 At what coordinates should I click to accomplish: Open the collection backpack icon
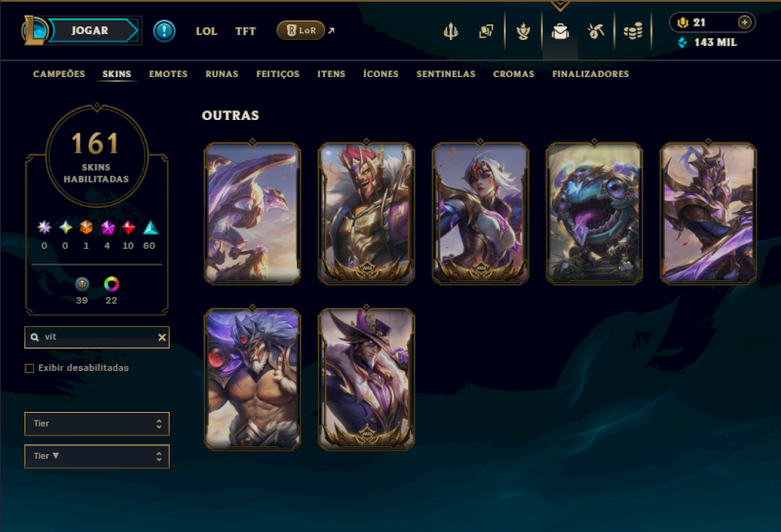[560, 31]
